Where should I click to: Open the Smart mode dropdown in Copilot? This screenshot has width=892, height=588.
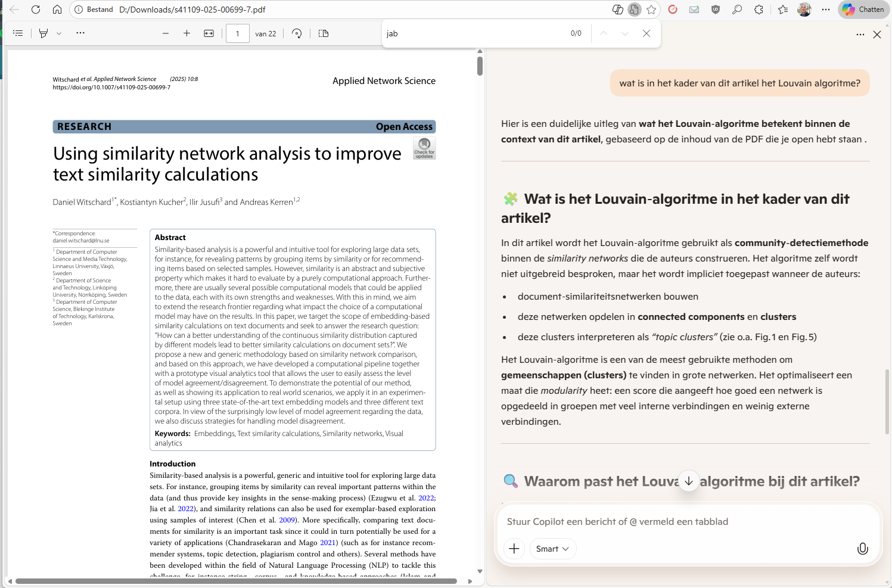click(x=552, y=549)
